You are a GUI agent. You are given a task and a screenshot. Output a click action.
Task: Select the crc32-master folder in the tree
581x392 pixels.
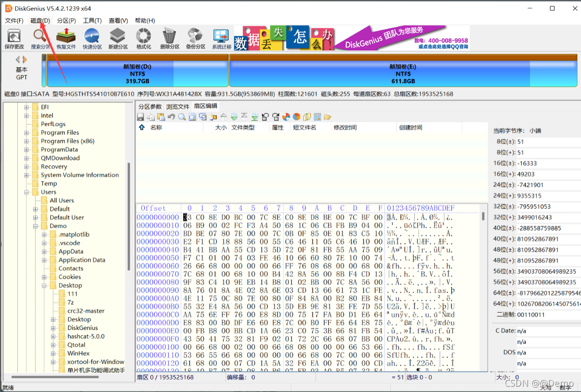(86, 311)
